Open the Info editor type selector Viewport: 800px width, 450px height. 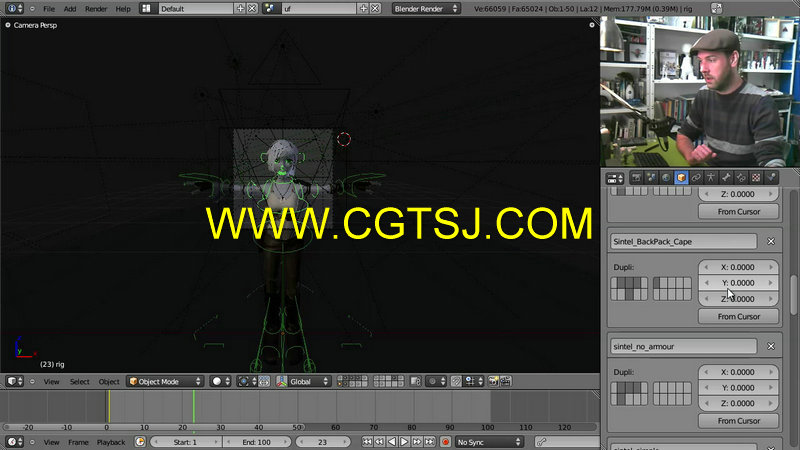pos(14,9)
